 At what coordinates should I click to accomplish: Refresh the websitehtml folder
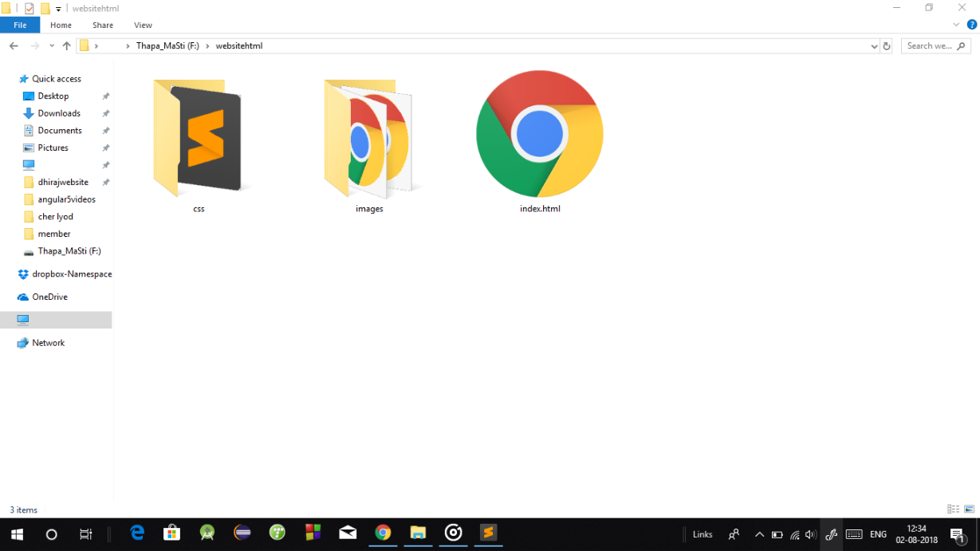[886, 46]
